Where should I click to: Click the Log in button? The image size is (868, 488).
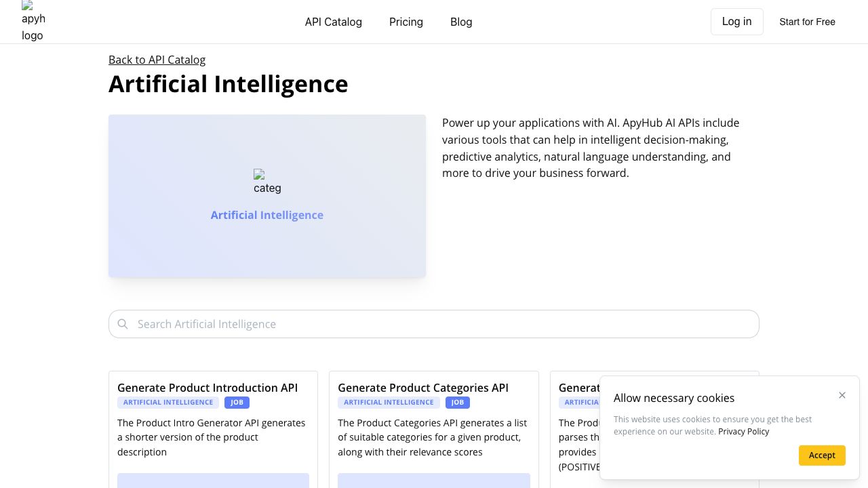point(736,22)
